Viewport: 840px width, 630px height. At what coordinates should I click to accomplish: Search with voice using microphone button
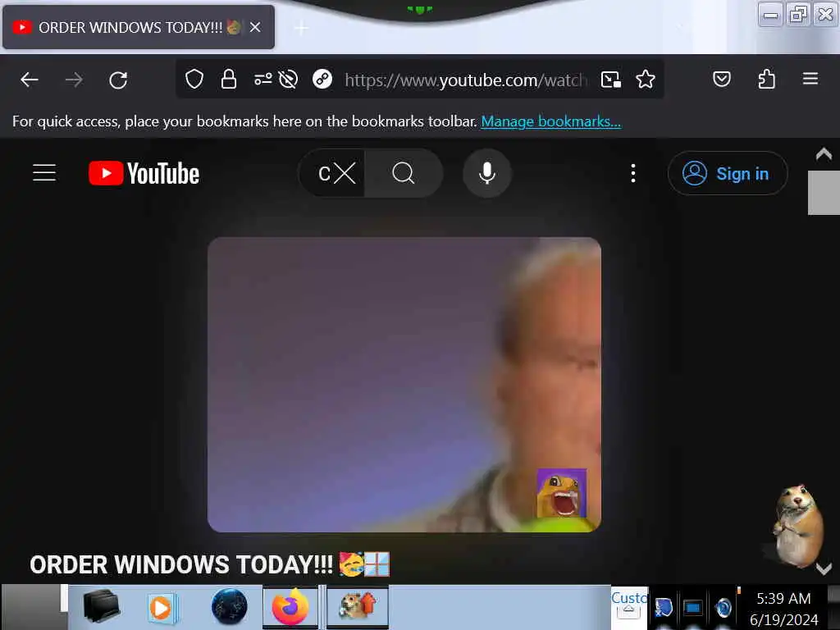[x=487, y=173]
